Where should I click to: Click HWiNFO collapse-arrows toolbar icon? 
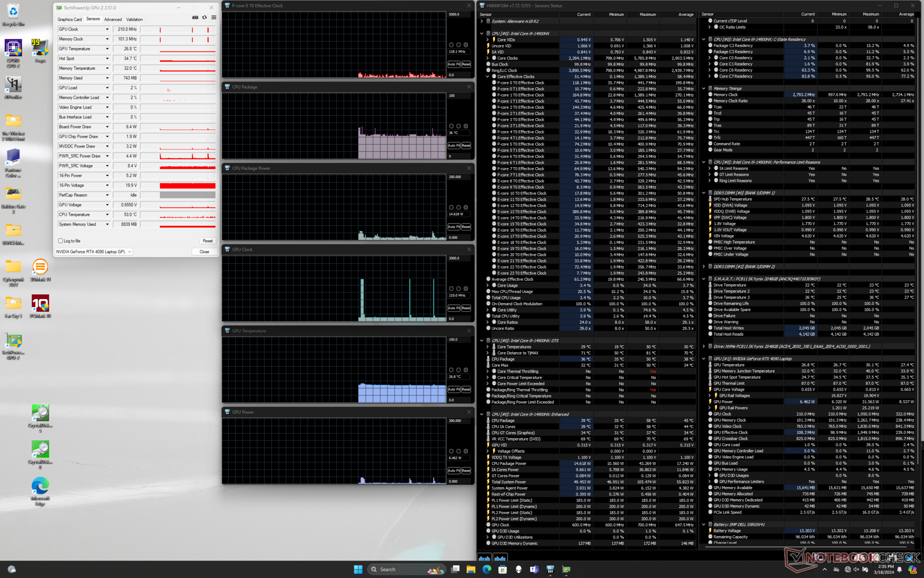coord(500,558)
